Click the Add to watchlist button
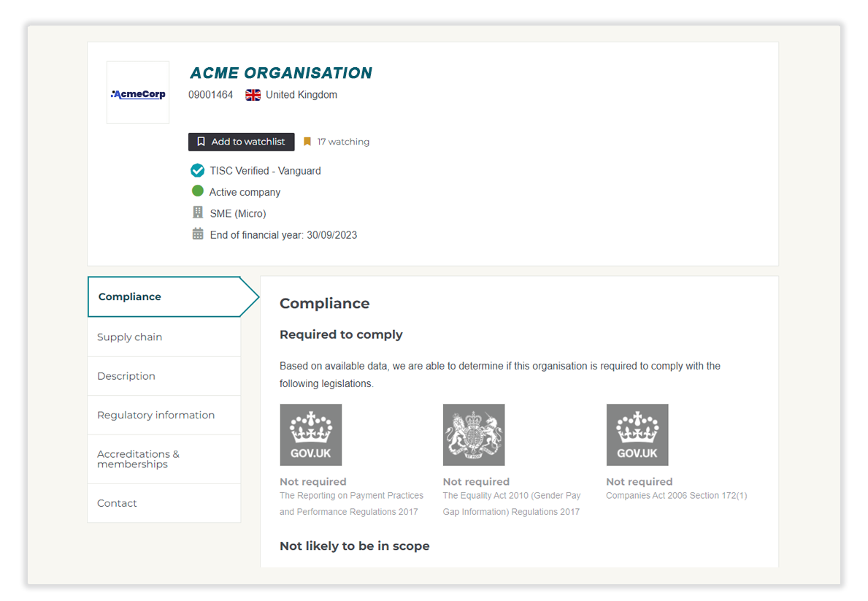Screen dimensions: 868x601 [x=241, y=142]
